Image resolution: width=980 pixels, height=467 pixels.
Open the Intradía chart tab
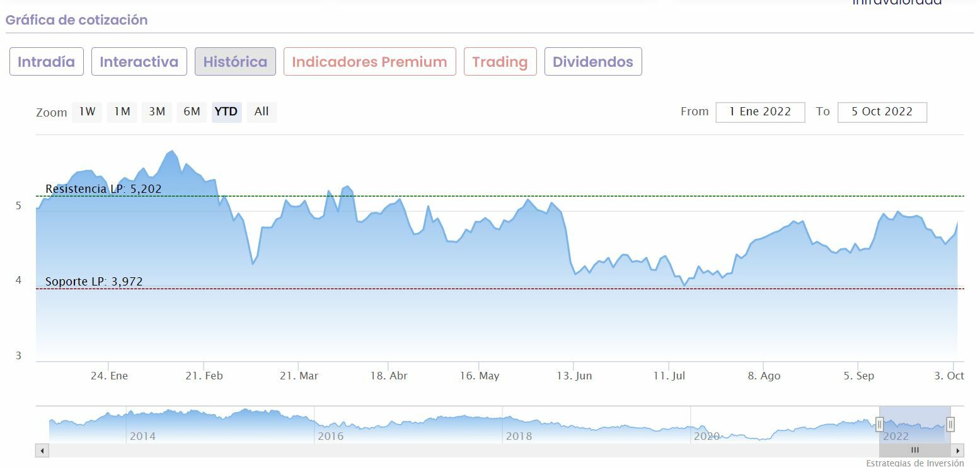pos(46,62)
